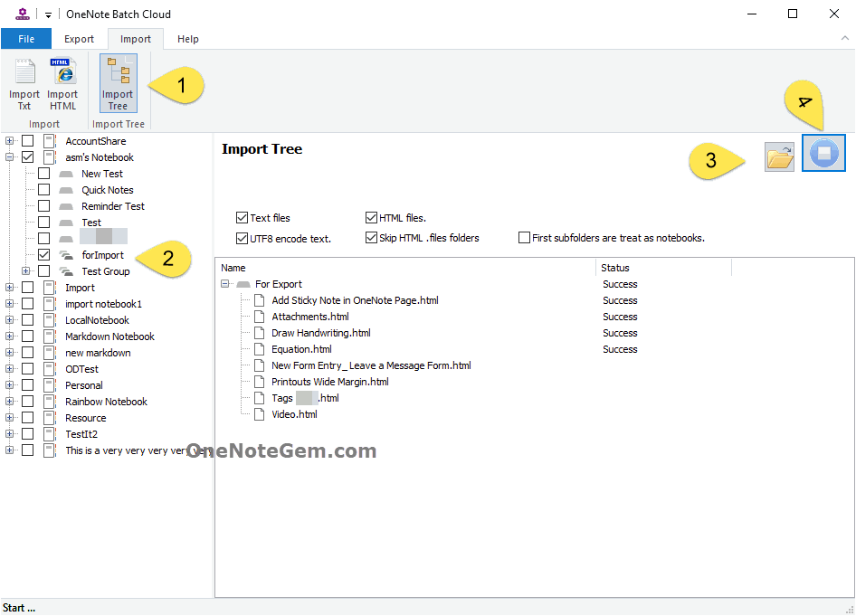Click the forImport section group icon
Viewport: 856px width, 616px height.
(x=66, y=255)
